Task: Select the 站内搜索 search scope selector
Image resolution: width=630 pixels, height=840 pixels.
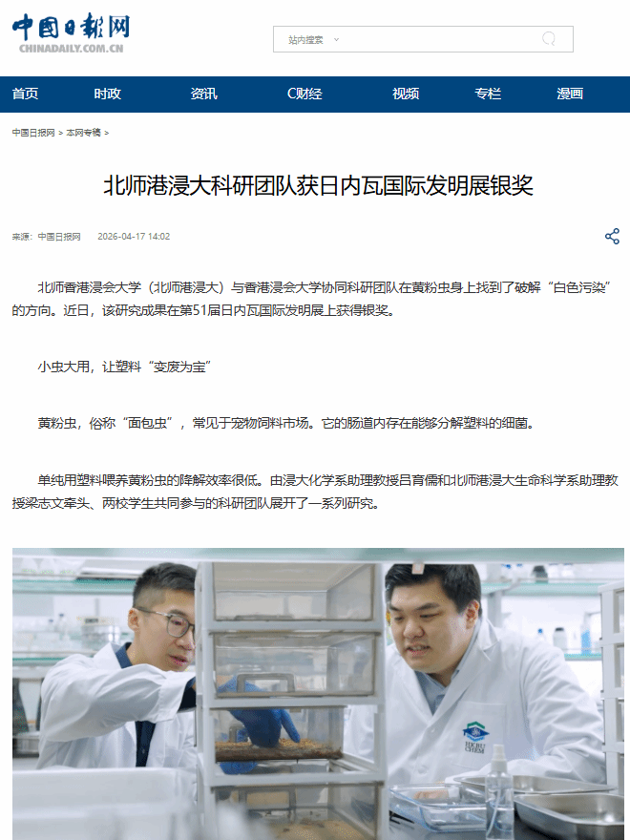Action: click(313, 40)
